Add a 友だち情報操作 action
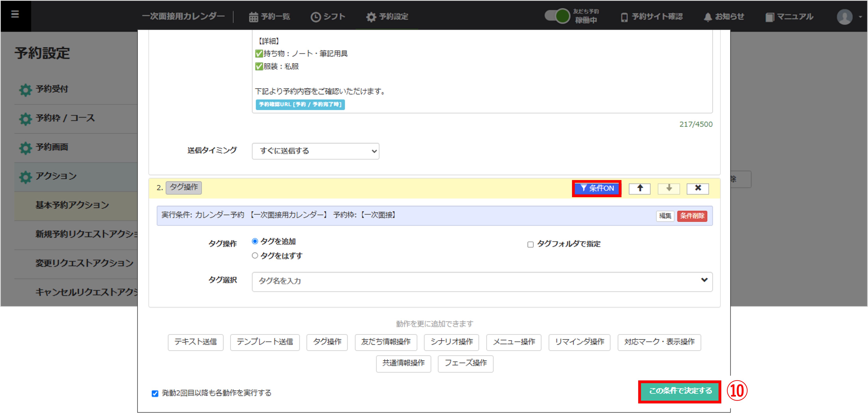 [x=386, y=342]
